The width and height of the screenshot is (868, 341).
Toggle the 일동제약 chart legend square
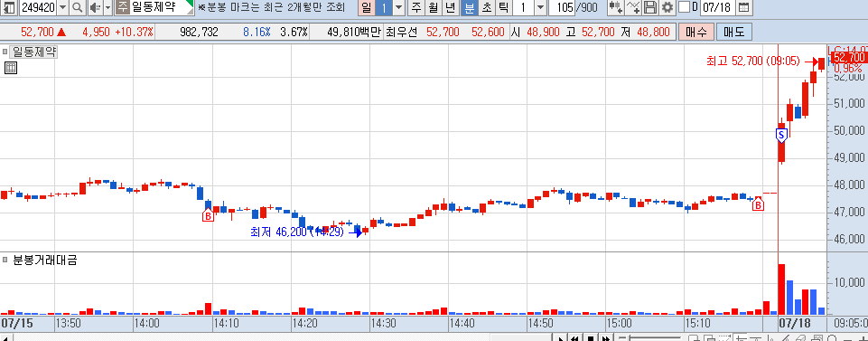coord(5,52)
